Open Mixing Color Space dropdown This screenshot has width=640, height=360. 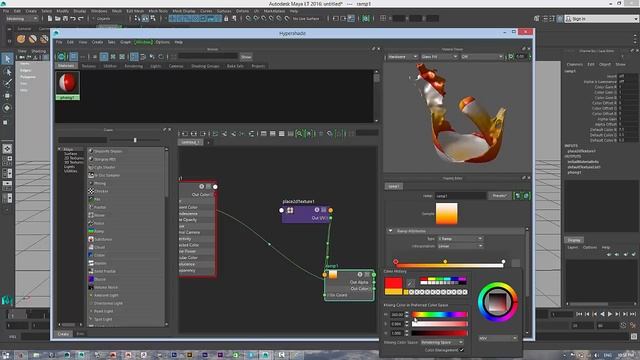click(442, 342)
